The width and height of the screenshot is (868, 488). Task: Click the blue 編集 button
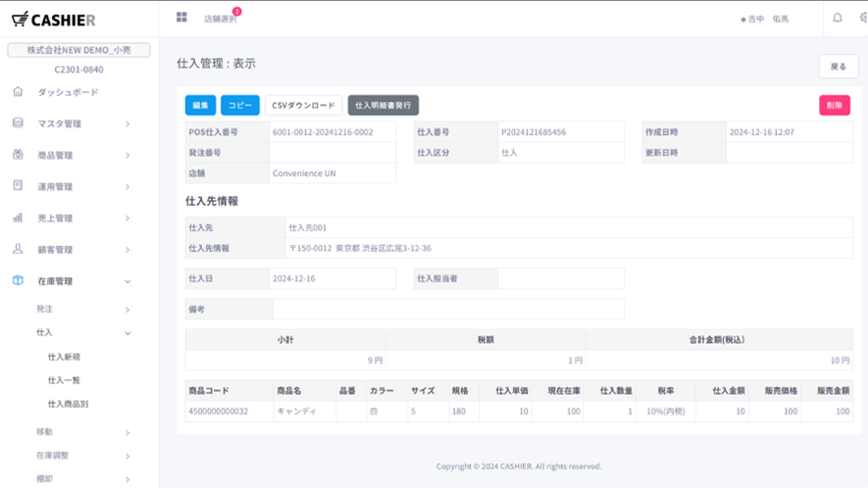point(200,105)
